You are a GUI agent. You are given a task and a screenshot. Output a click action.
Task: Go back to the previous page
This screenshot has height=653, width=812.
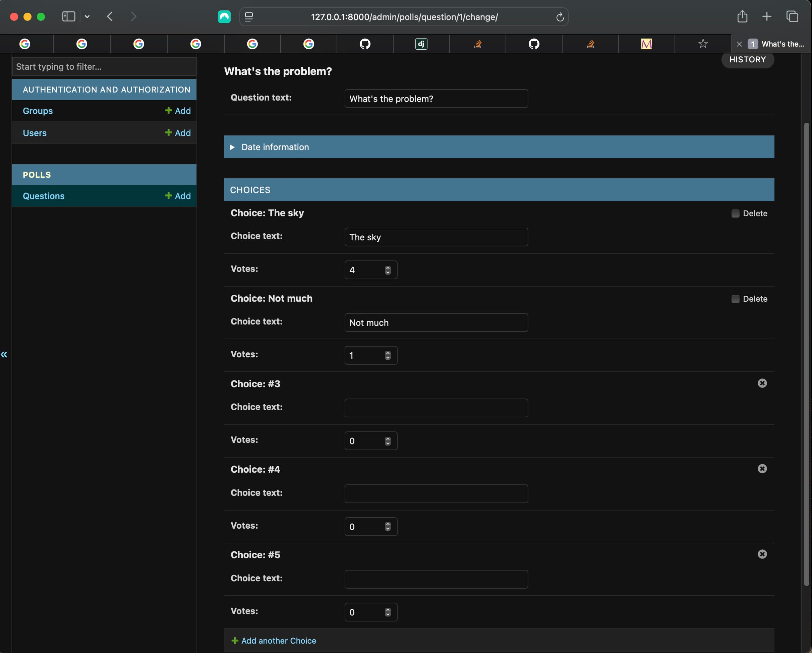point(110,16)
